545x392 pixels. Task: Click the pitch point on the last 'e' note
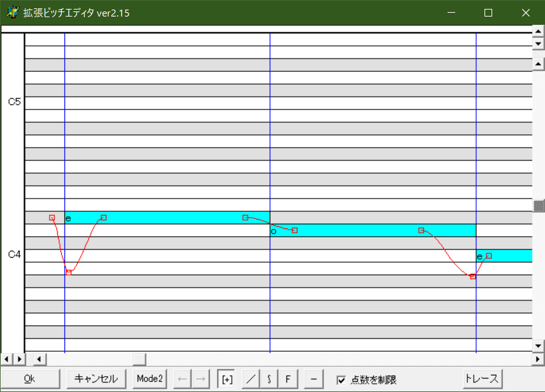click(489, 256)
